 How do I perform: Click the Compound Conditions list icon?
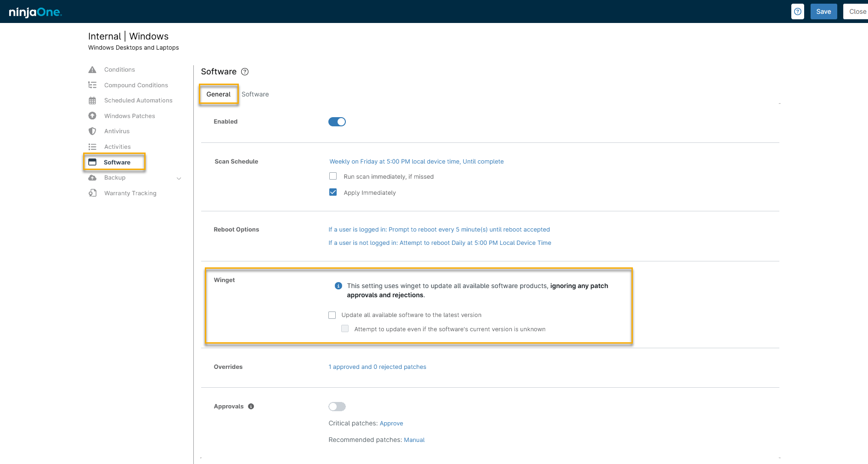[x=92, y=85]
